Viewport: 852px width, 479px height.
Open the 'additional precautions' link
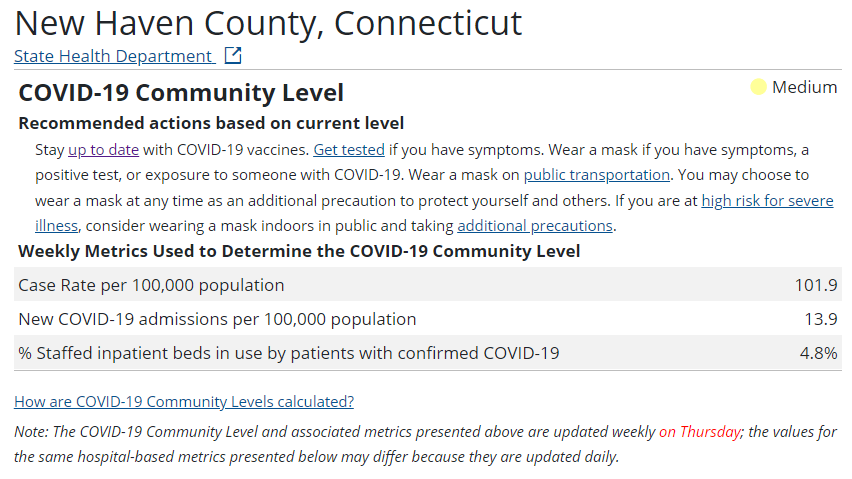535,225
